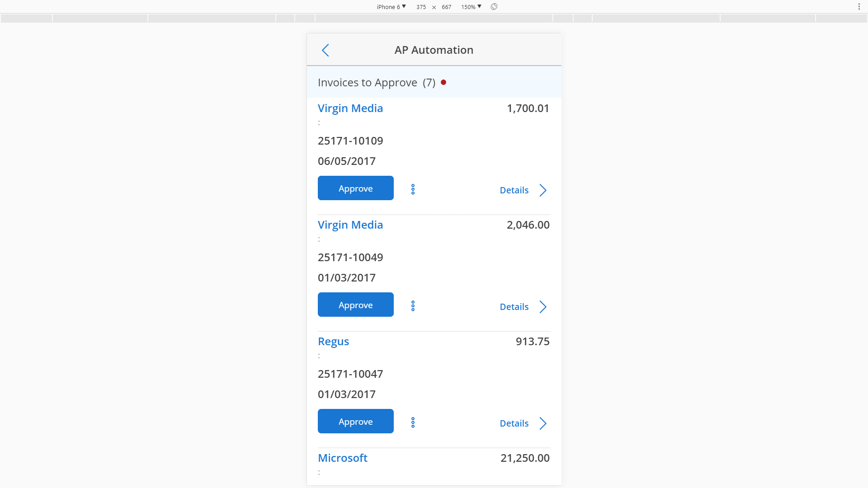The image size is (868, 488).
Task: Click chevron next to first Details link
Action: pos(543,190)
